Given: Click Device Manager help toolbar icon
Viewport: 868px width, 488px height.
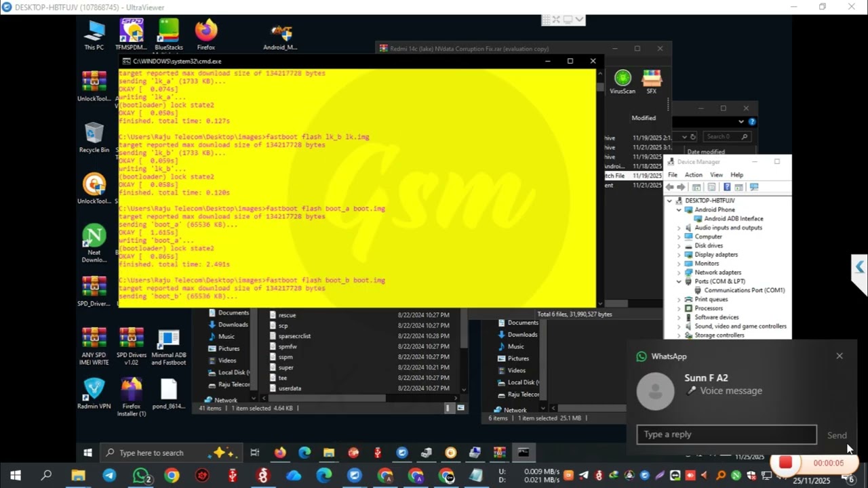Looking at the screenshot, I should pos(727,187).
